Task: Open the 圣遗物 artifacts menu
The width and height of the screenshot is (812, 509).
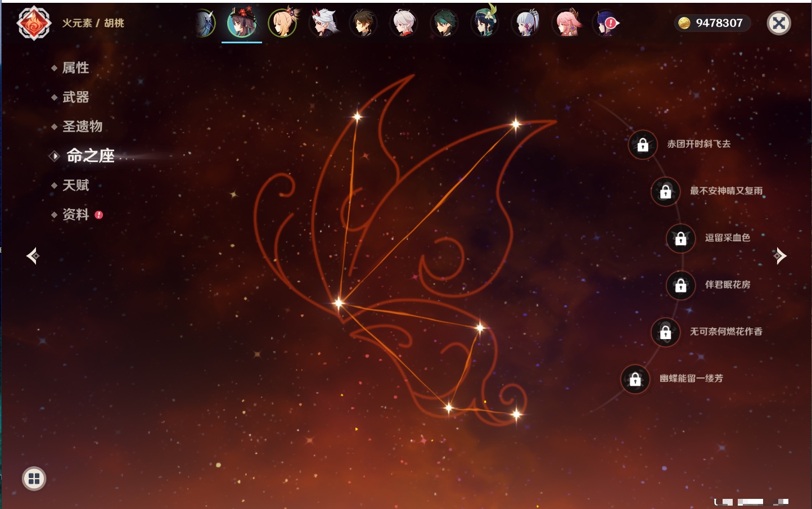Action: (83, 127)
